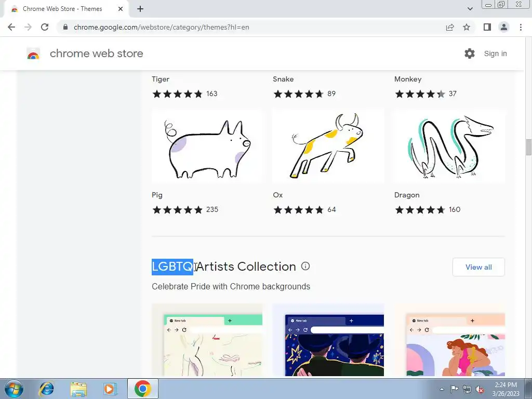
Task: Go back using the browser back arrow
Action: [11, 27]
